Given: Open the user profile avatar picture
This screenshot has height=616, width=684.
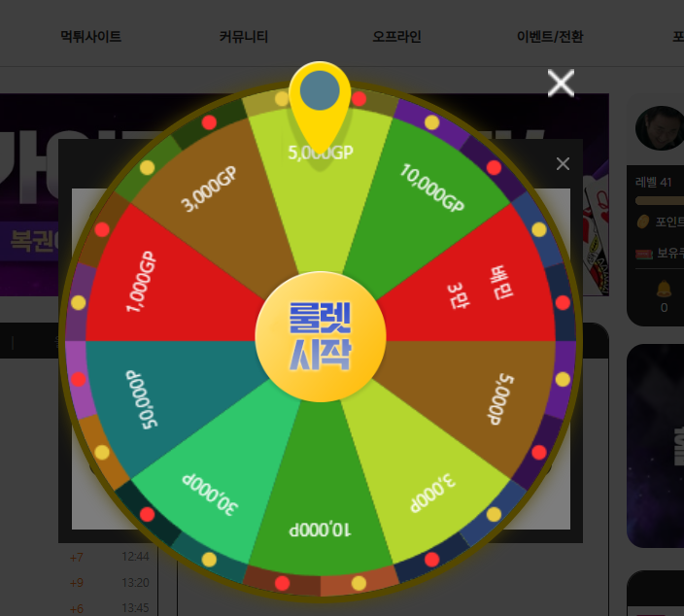Looking at the screenshot, I should 661,128.
